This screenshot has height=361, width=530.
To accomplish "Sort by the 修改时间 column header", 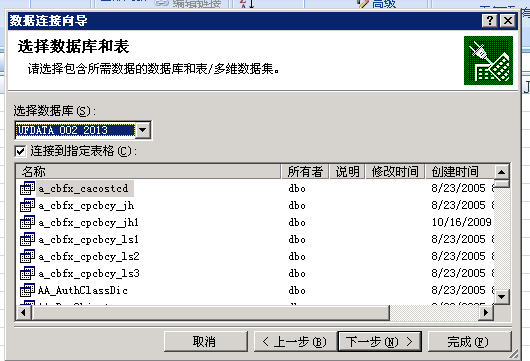I will (395, 171).
